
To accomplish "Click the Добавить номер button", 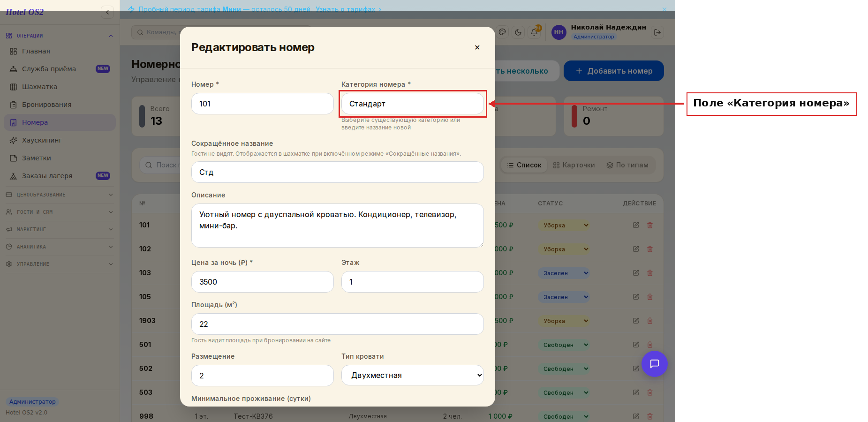I will click(x=613, y=71).
